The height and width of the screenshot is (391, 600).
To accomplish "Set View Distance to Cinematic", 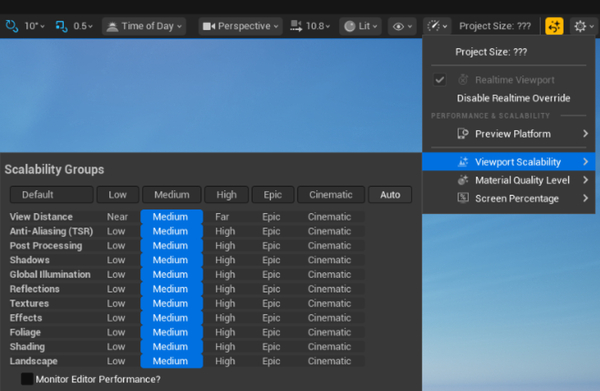I will pos(329,217).
